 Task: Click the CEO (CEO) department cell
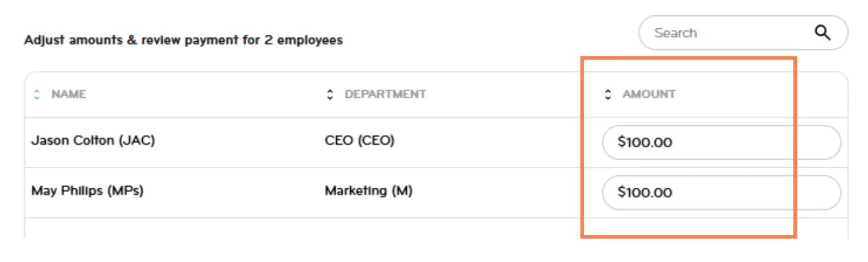coord(360,141)
